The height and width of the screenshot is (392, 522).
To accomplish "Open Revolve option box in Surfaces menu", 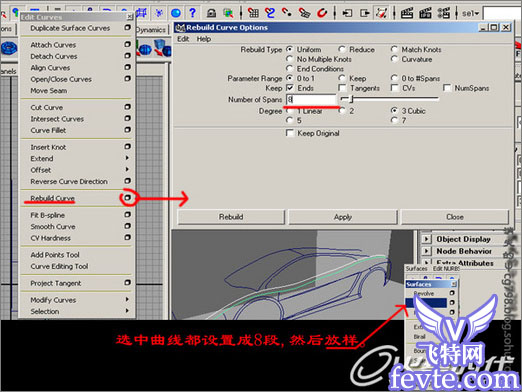I will pyautogui.click(x=452, y=293).
